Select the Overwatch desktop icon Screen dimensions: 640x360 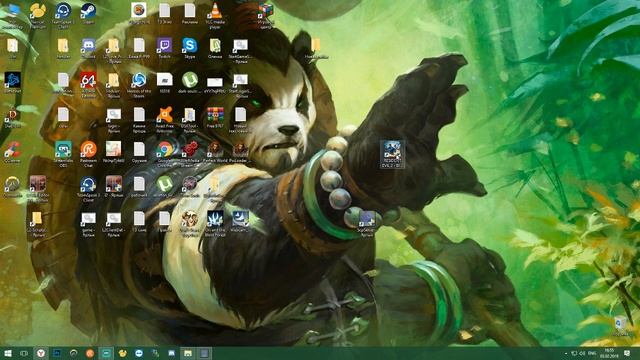click(12, 187)
